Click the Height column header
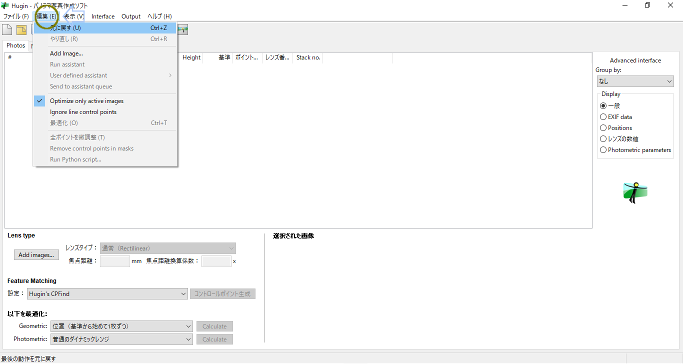 pyautogui.click(x=191, y=57)
